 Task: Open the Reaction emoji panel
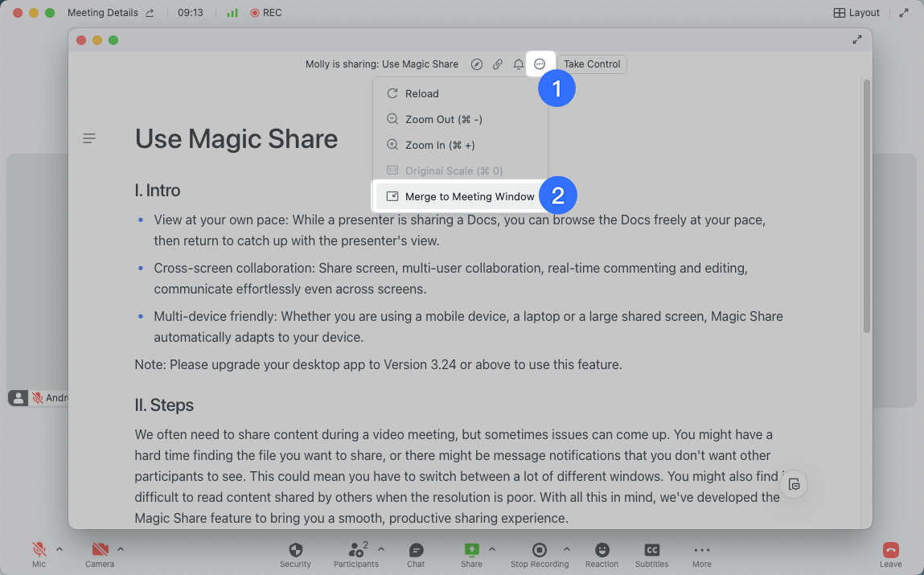602,550
